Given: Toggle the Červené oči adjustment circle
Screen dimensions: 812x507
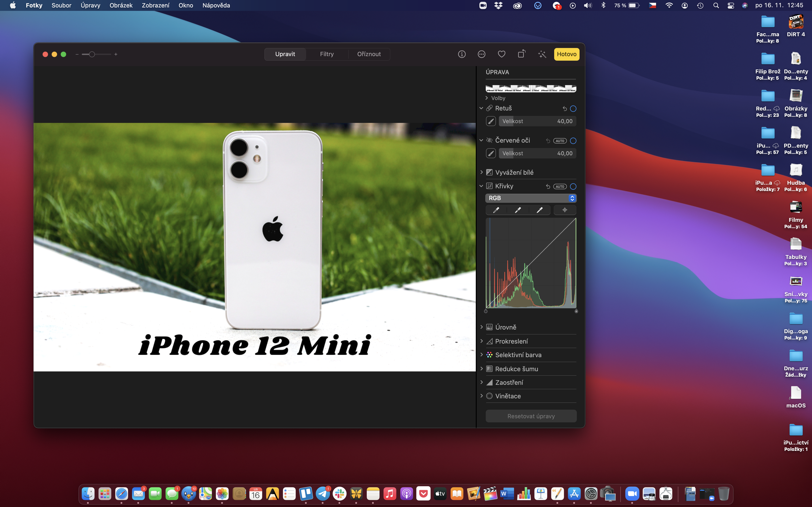Looking at the screenshot, I should tap(573, 141).
